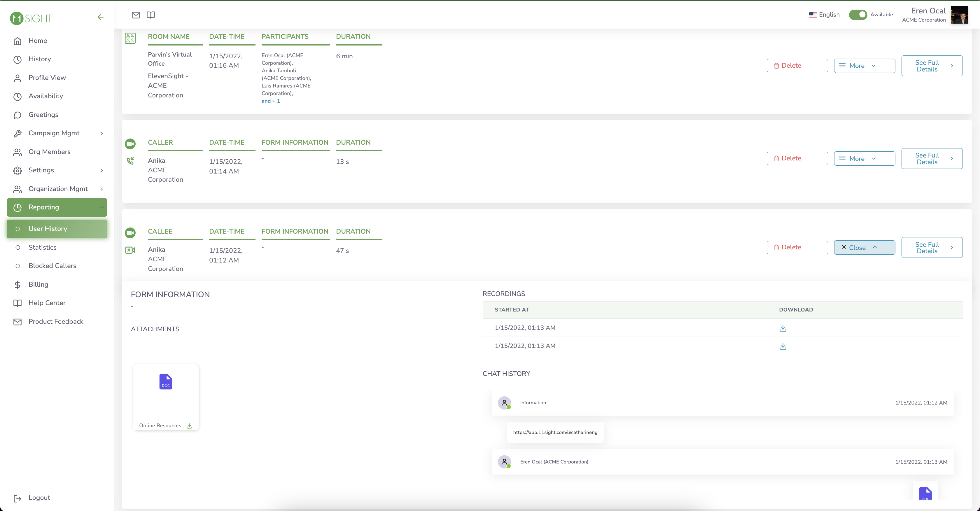This screenshot has width=980, height=511.
Task: Open the catharineng link in chat history
Action: (x=555, y=432)
